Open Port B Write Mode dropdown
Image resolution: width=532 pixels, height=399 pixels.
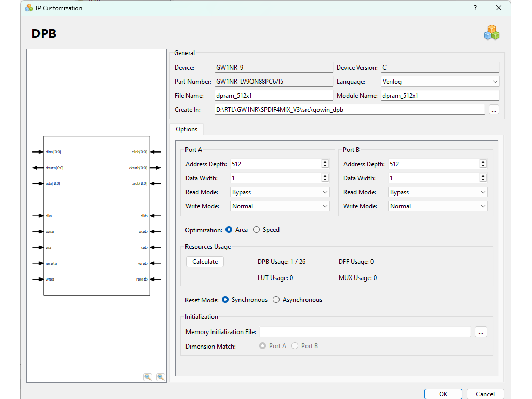tap(438, 206)
